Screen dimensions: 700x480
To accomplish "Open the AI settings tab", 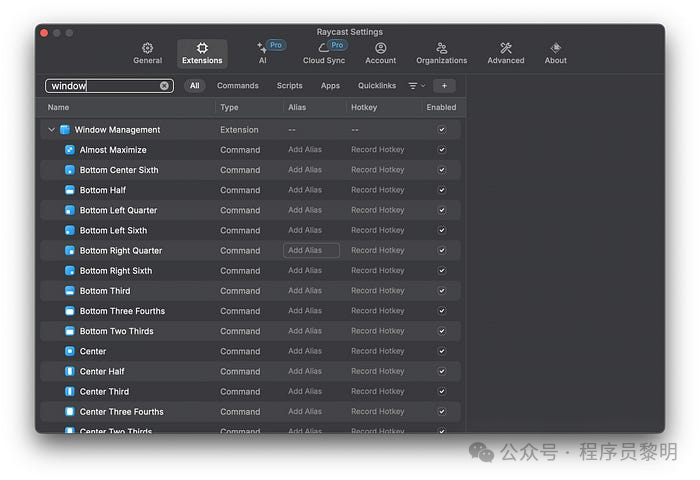I will [x=262, y=53].
